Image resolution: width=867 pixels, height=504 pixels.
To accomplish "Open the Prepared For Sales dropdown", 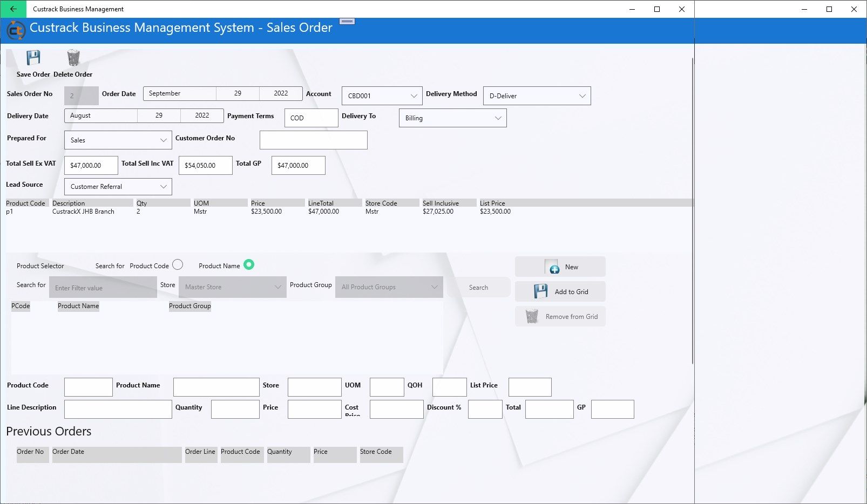I will pyautogui.click(x=118, y=140).
